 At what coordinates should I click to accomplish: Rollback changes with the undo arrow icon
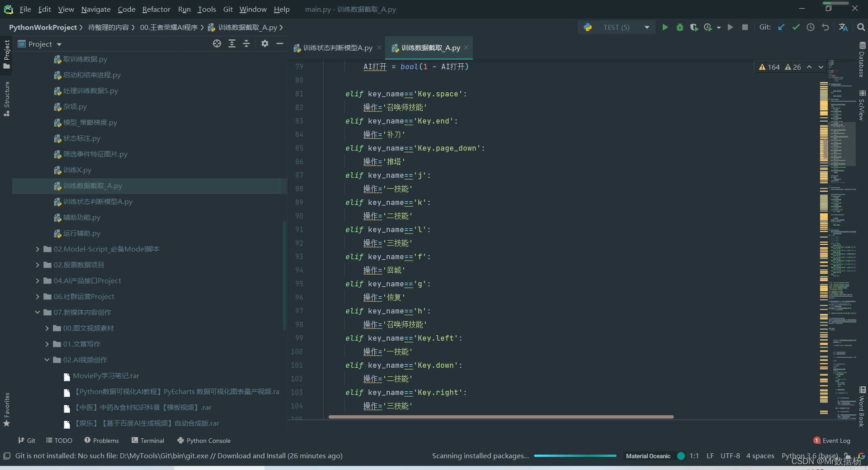(x=826, y=27)
